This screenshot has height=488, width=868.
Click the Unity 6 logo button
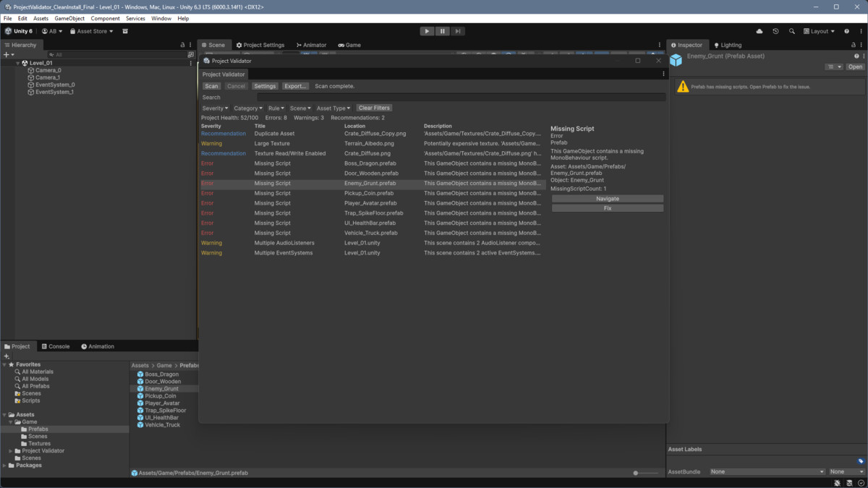[x=19, y=31]
